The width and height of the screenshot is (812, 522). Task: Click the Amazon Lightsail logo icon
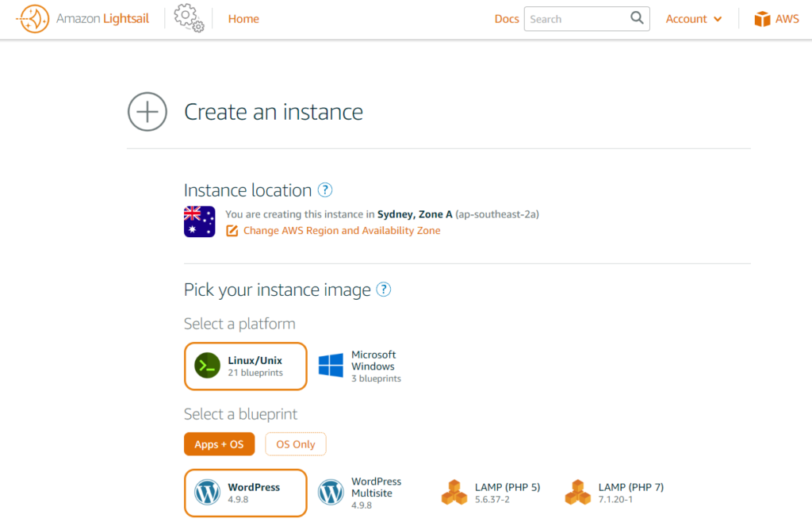33,19
